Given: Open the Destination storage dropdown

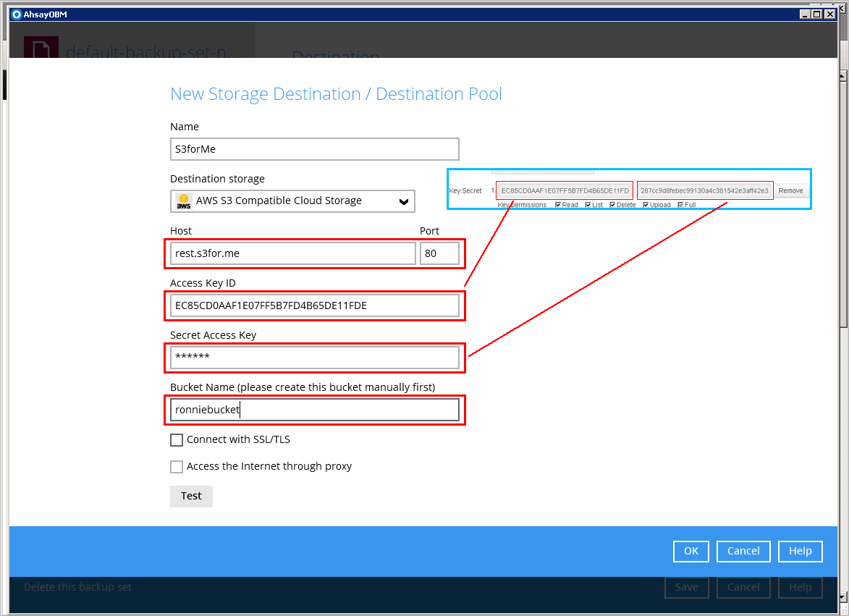Looking at the screenshot, I should click(x=292, y=201).
